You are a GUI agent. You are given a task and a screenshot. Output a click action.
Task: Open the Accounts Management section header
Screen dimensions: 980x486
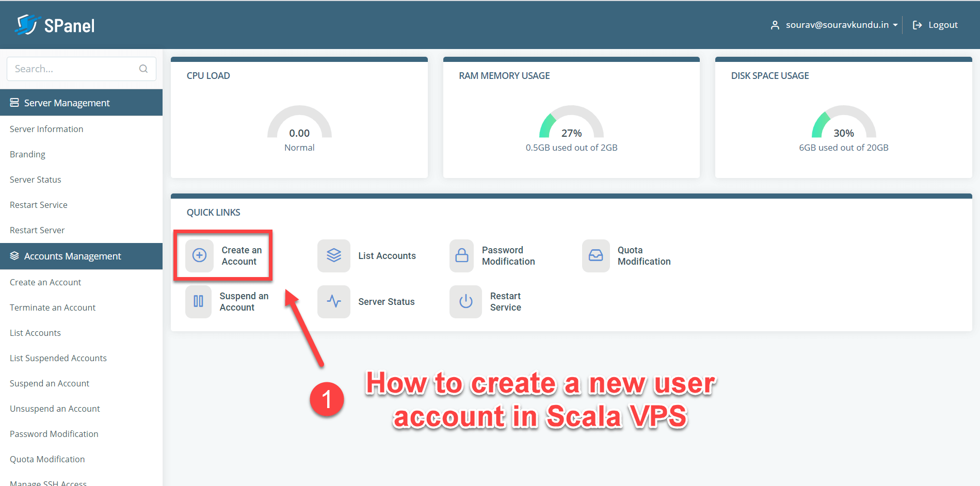coord(82,256)
